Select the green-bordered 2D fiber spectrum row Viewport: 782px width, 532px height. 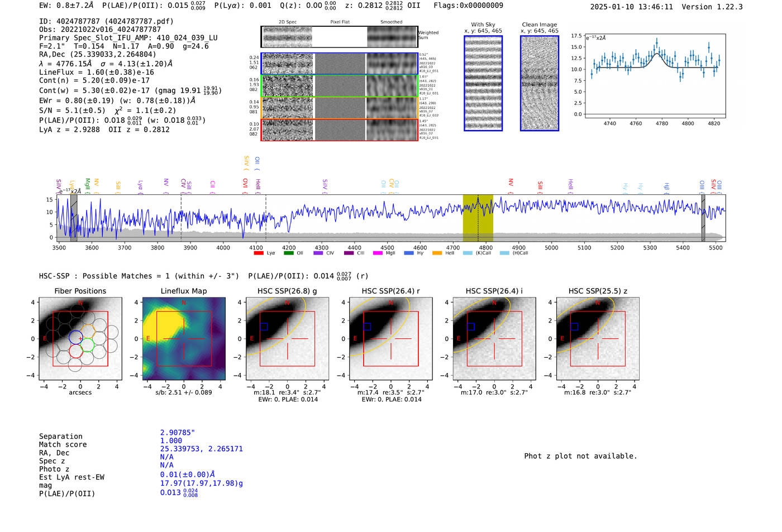339,86
